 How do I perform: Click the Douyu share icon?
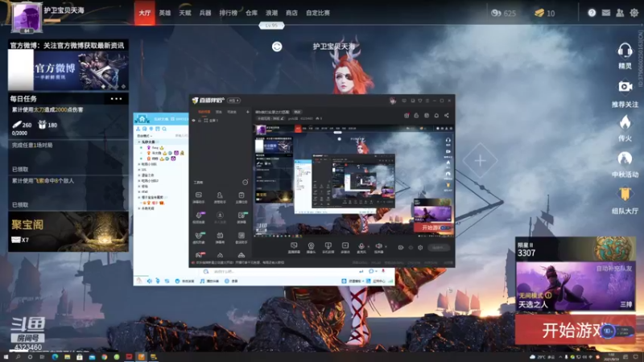pos(447,115)
